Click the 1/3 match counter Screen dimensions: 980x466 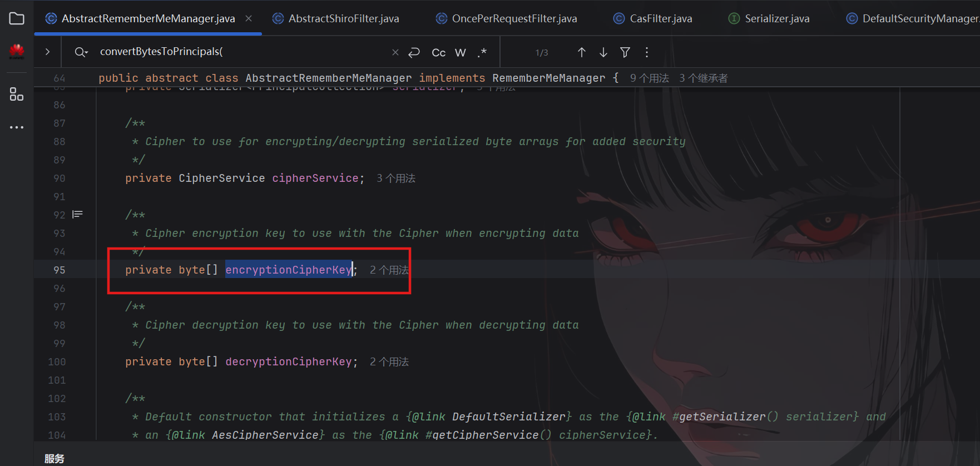(x=542, y=53)
